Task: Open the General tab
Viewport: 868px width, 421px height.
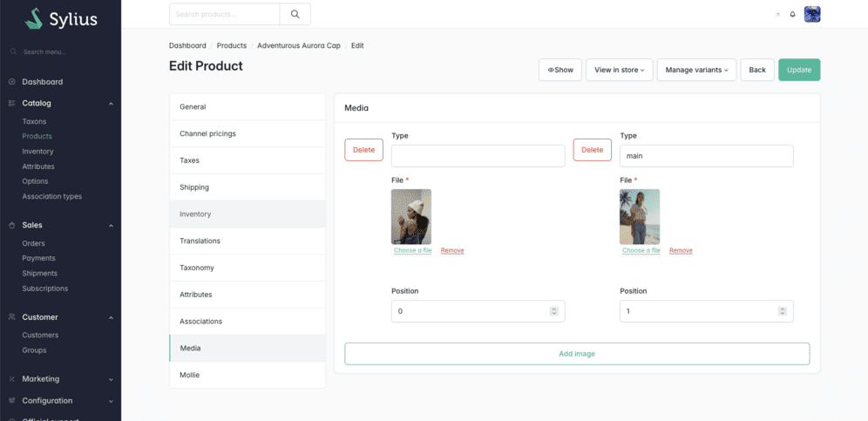Action: pos(248,107)
